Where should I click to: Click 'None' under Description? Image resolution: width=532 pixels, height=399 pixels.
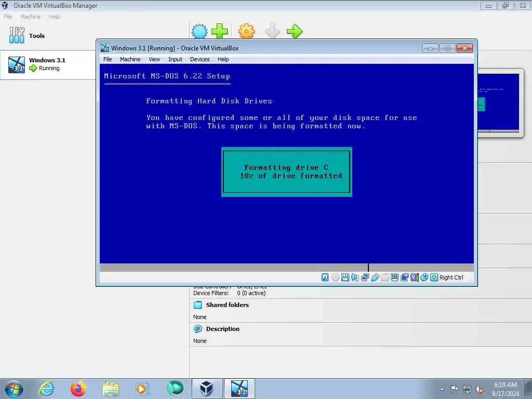[199, 341]
